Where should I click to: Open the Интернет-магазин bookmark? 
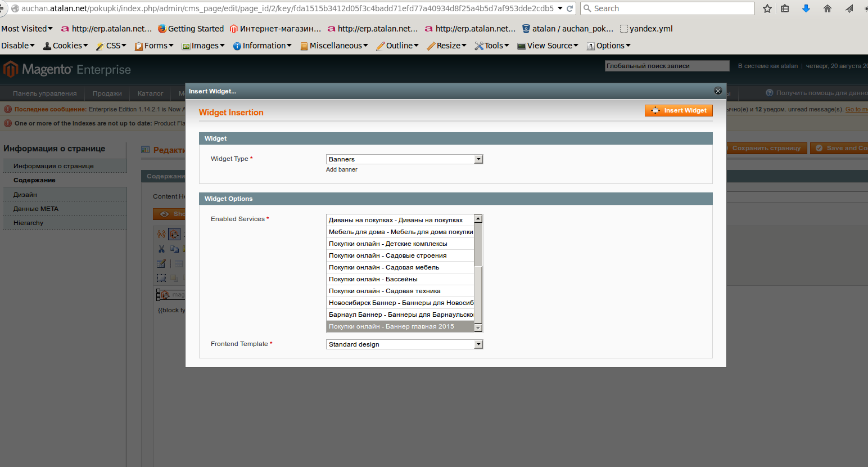point(275,29)
